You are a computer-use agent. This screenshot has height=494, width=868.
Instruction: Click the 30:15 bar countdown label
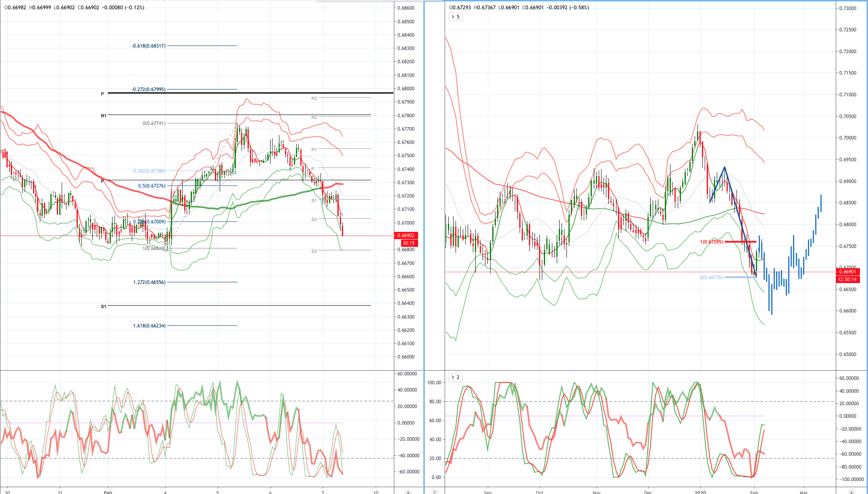point(408,243)
